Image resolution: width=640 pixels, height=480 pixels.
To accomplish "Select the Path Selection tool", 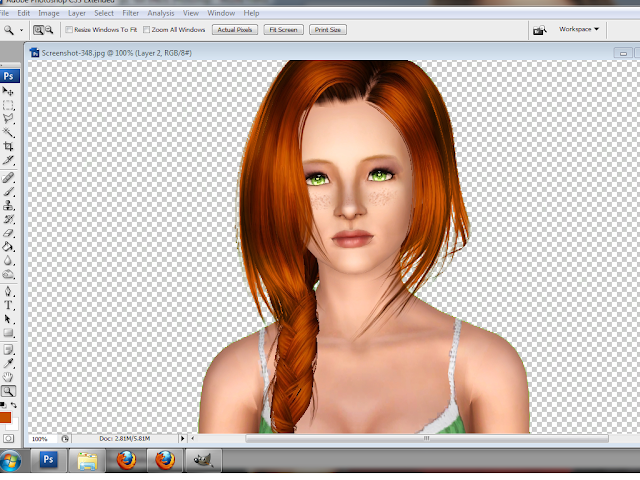I will pyautogui.click(x=8, y=319).
